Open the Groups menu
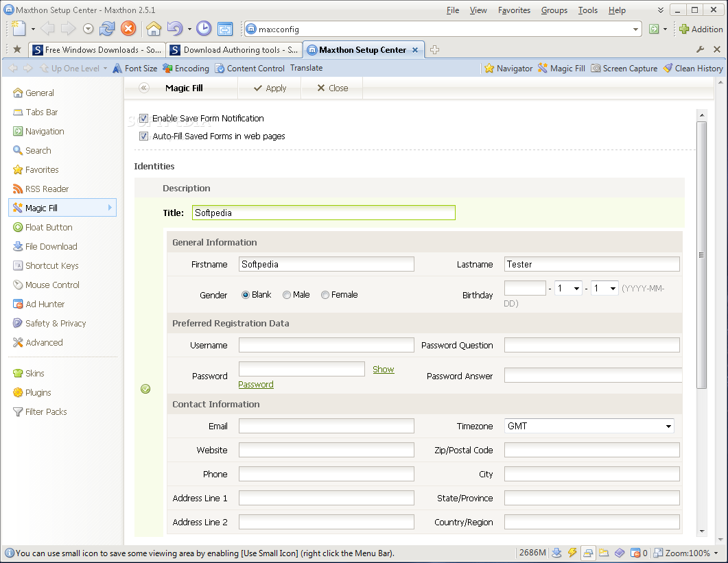This screenshot has width=728, height=563. (554, 10)
